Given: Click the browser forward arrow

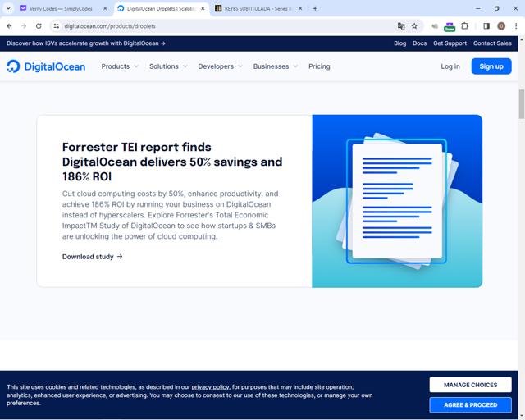Looking at the screenshot, I should (x=24, y=25).
